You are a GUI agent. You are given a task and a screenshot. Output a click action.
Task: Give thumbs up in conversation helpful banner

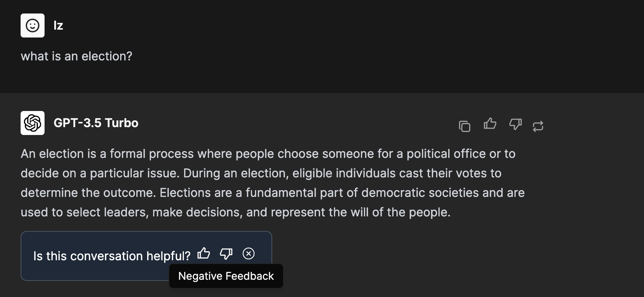(x=204, y=253)
